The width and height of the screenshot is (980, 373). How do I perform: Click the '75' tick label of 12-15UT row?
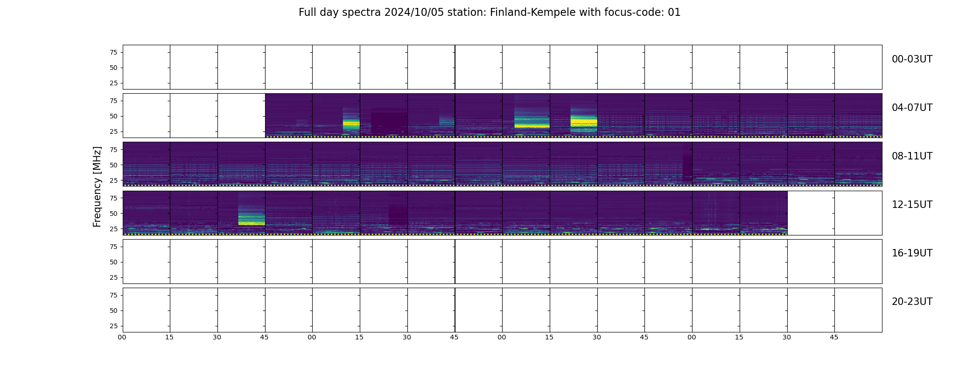point(113,198)
